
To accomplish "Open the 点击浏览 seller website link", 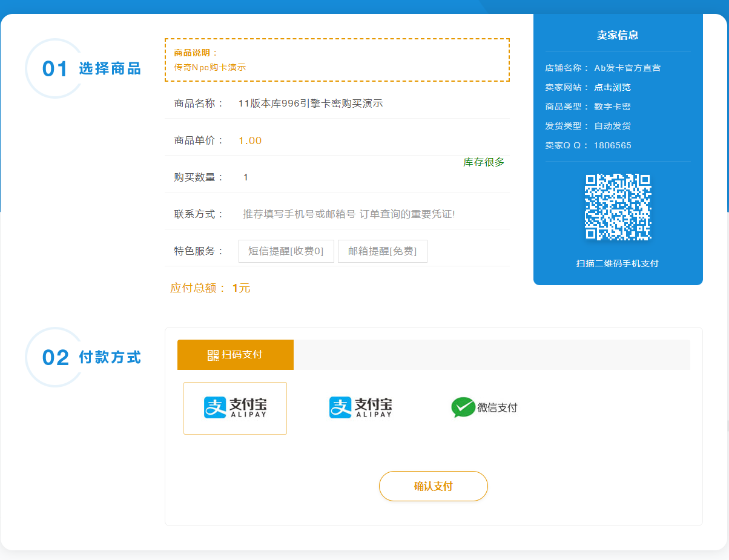I will pos(612,87).
